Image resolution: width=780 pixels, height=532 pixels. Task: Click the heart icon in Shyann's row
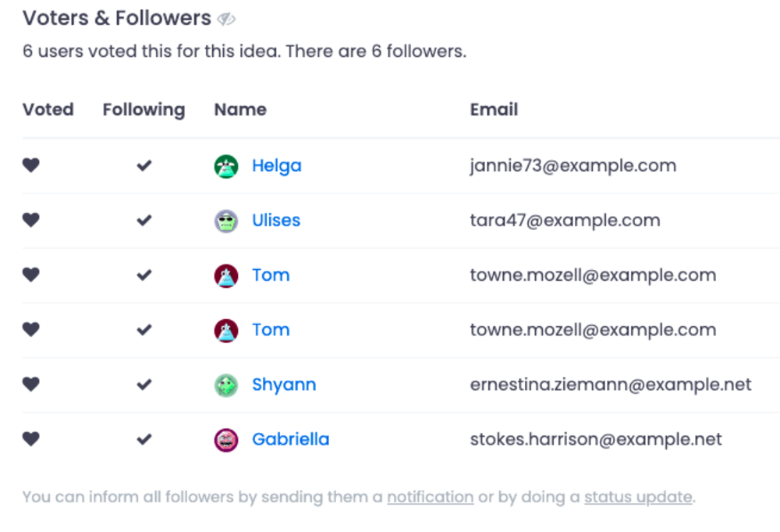[30, 385]
